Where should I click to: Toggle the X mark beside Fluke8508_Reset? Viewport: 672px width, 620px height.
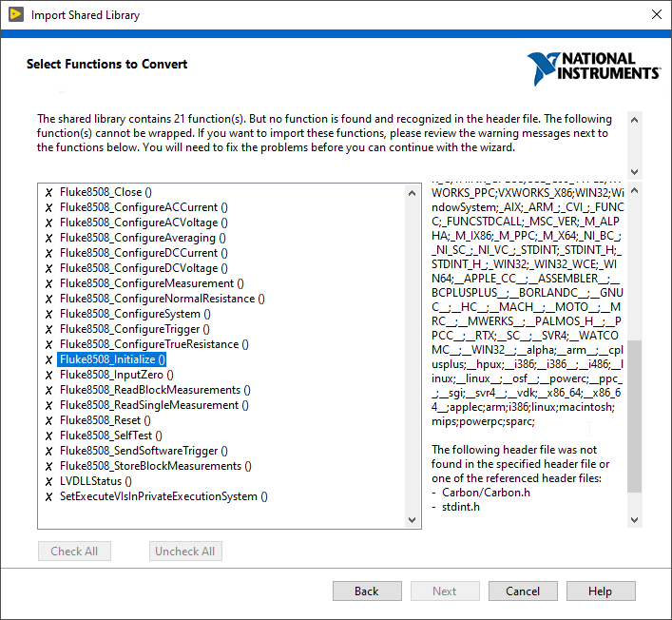48,420
